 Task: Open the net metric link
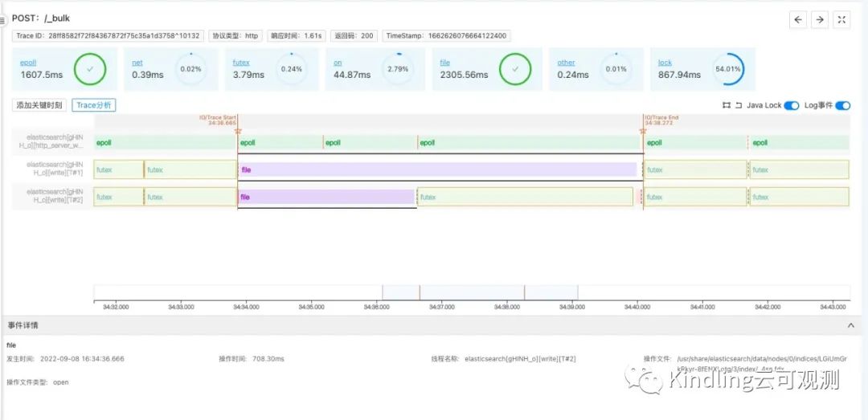tap(137, 63)
